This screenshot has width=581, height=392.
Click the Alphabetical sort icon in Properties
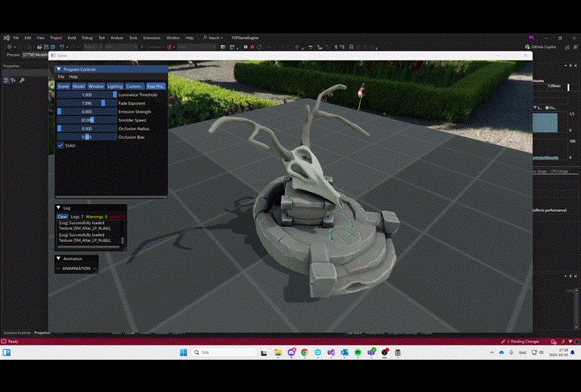pyautogui.click(x=14, y=80)
